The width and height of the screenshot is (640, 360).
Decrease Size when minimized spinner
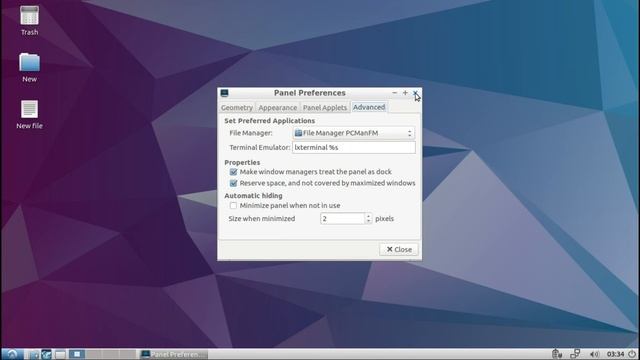click(368, 222)
